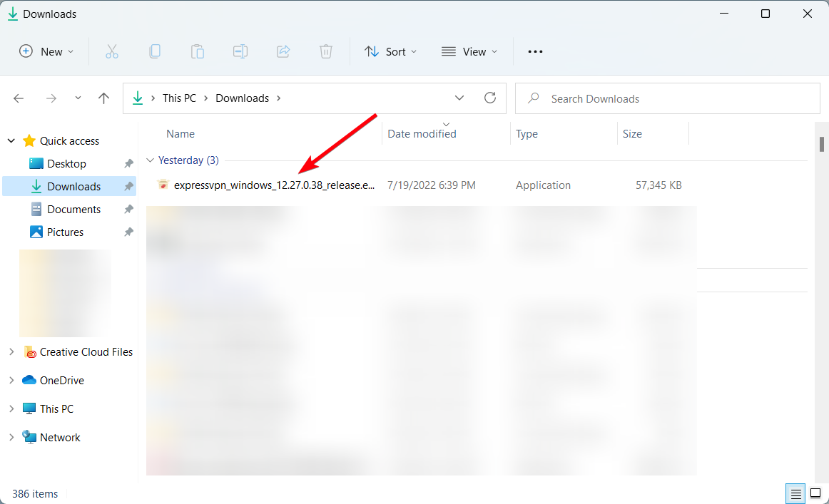The image size is (829, 504).
Task: Refresh the Downloads folder
Action: point(490,98)
